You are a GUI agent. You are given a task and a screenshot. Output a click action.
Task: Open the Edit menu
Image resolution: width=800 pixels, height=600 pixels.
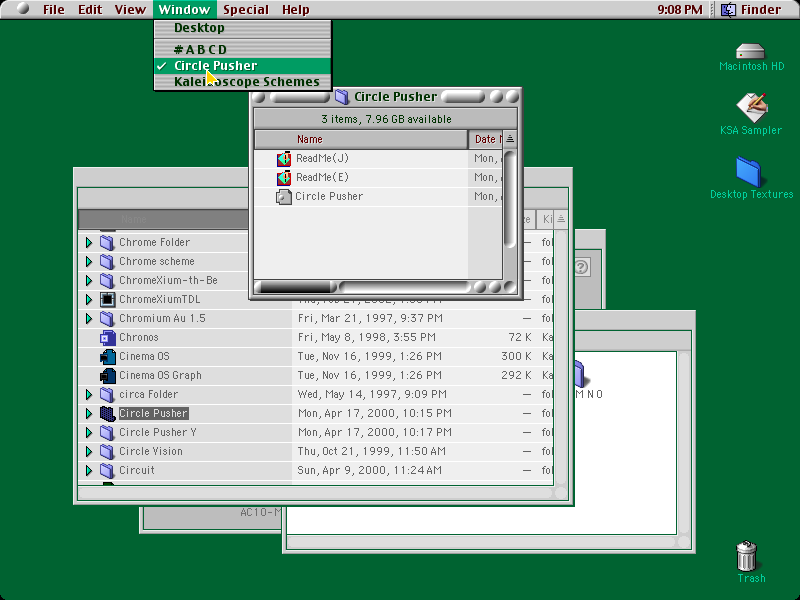90,9
